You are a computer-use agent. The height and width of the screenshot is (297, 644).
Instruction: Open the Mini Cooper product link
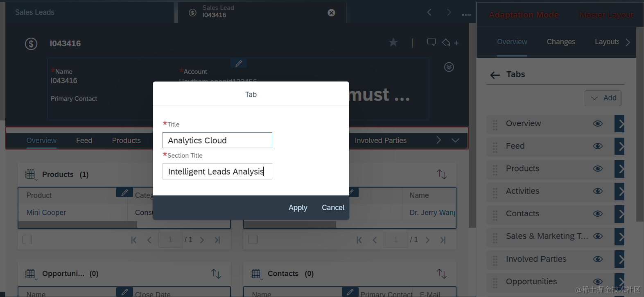(46, 213)
